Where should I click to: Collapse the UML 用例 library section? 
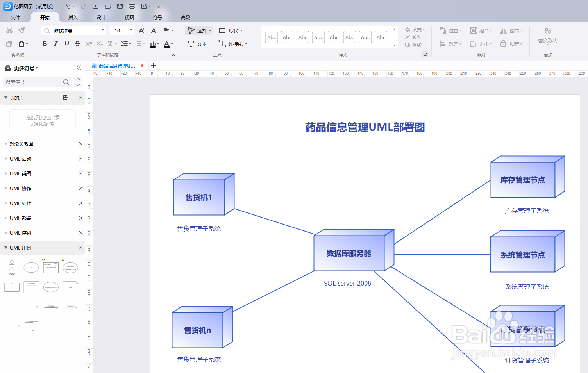click(6, 247)
